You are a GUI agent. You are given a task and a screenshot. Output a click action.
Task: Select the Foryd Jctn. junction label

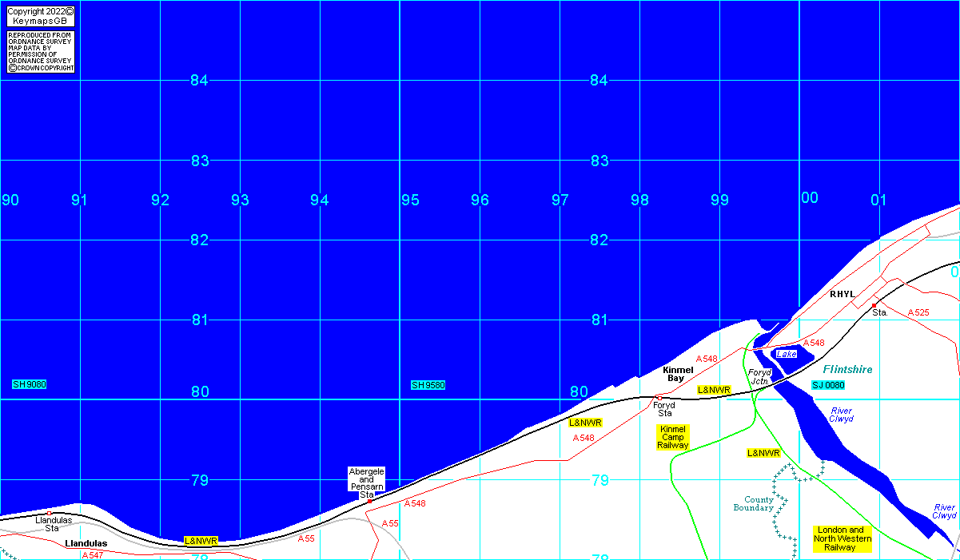(x=759, y=377)
